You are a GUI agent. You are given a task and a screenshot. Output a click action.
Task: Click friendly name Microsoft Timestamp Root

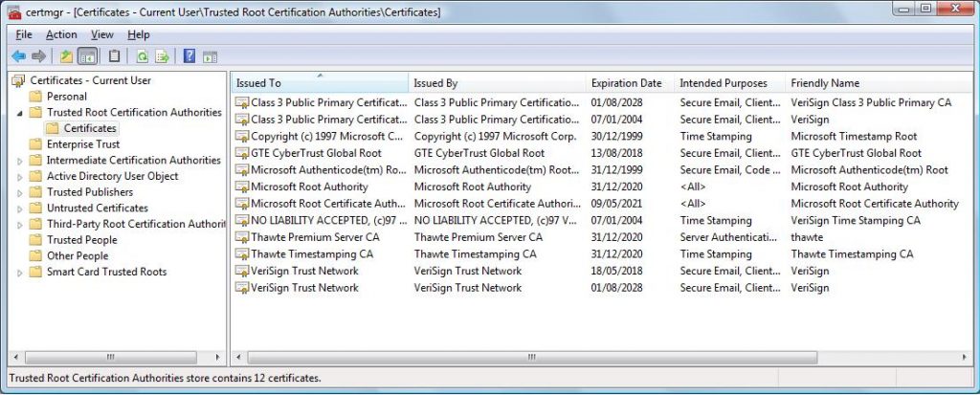pyautogui.click(x=854, y=136)
